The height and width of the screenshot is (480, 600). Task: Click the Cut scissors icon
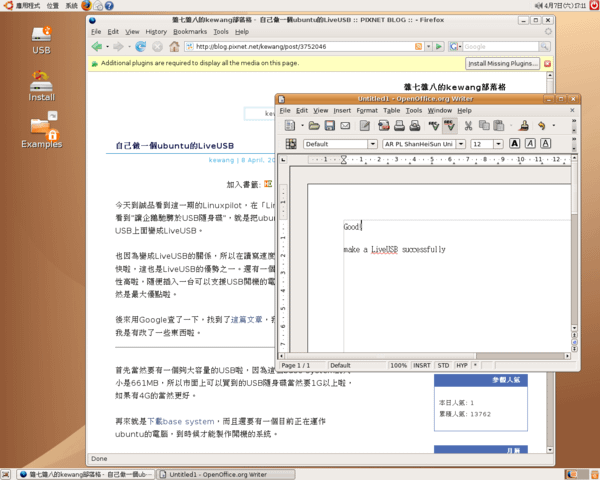point(468,126)
